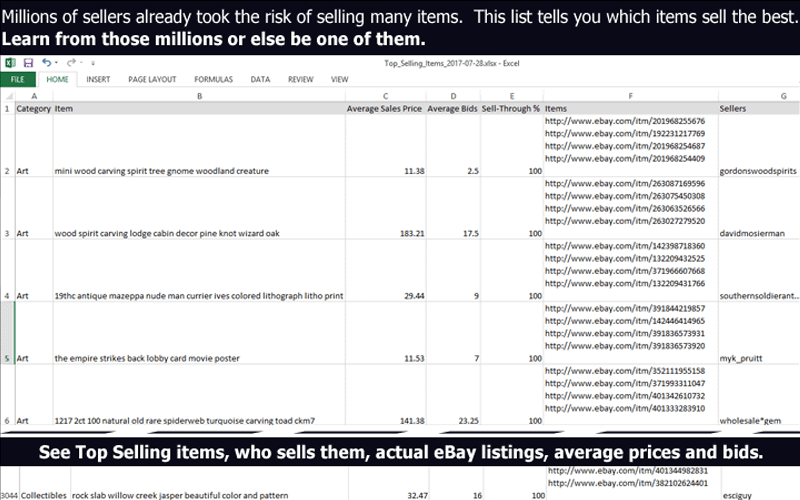Click the seller cell myk_pruitt
The image size is (800, 500).
coord(759,333)
